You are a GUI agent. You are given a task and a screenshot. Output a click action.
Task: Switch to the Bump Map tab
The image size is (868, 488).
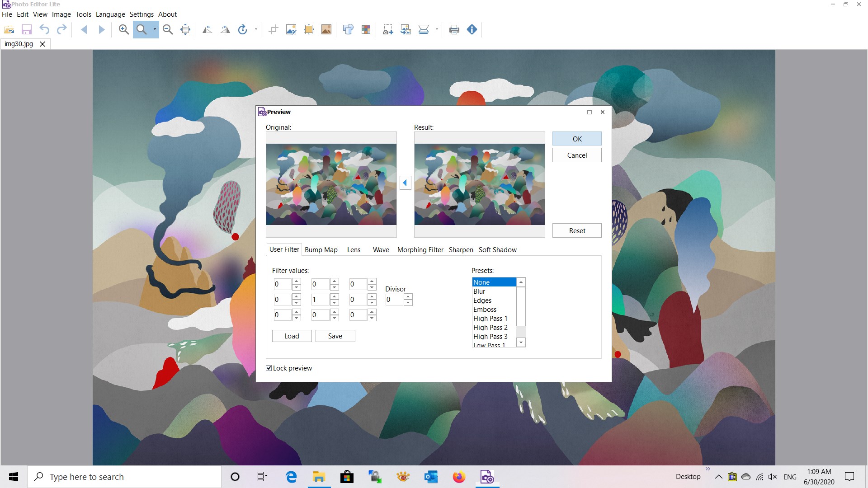(321, 250)
